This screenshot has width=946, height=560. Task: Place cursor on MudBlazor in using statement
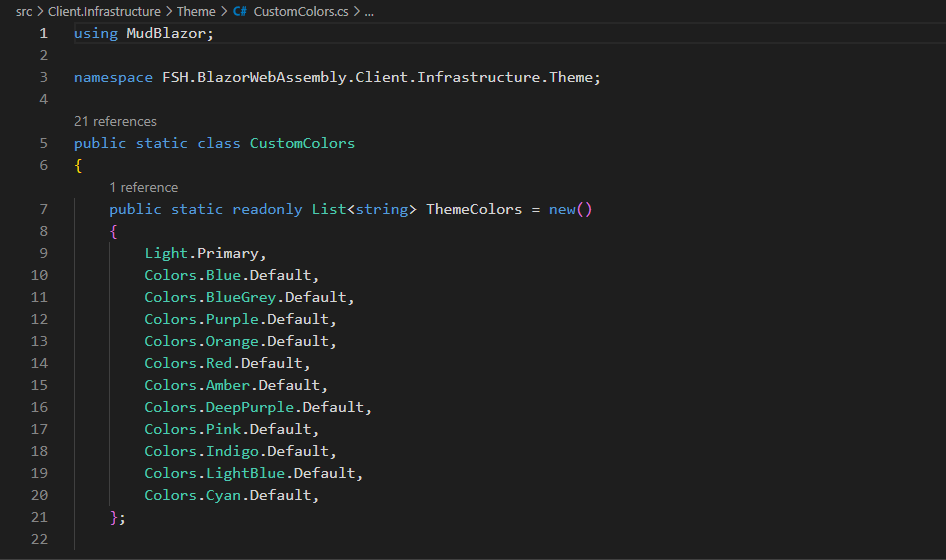point(170,33)
